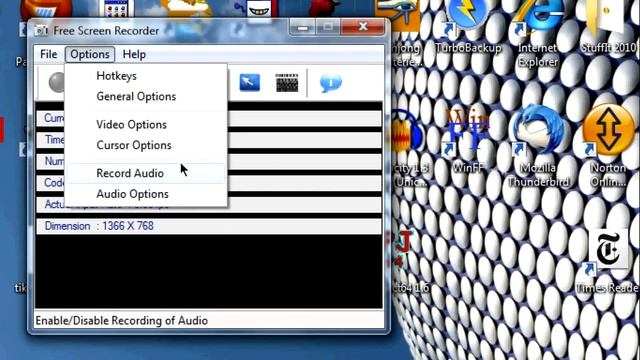The height and width of the screenshot is (360, 640).
Task: Open Mozilla Thunderbird desktop icon
Action: [x=538, y=146]
